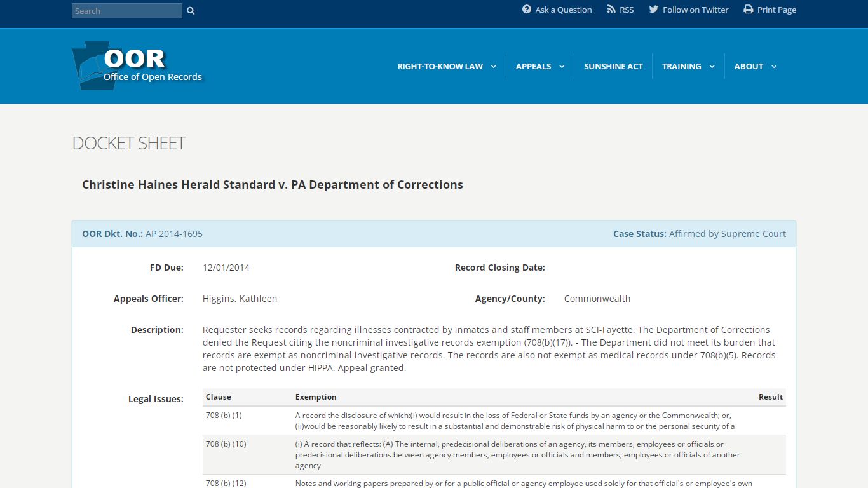Go to Office of Open Records home
This screenshot has width=868, height=488.
click(x=137, y=65)
